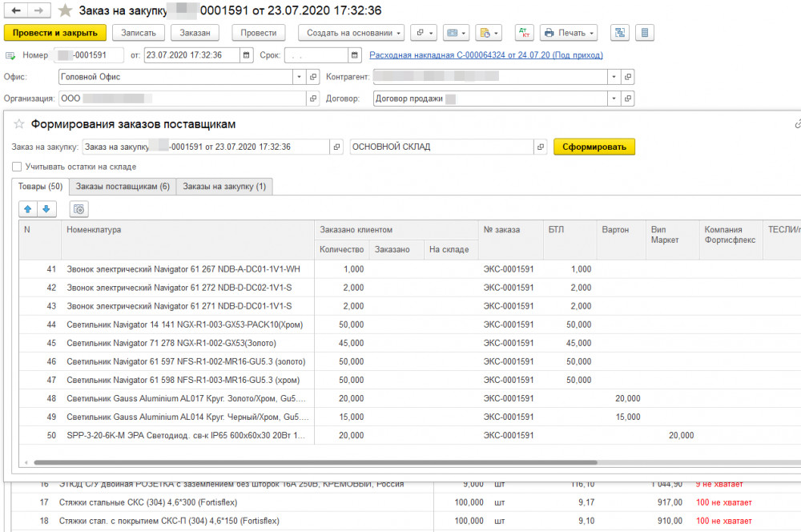Screen dimensions: 801x532
Task: Expand the Контрагент dropdown list
Action: (x=614, y=77)
